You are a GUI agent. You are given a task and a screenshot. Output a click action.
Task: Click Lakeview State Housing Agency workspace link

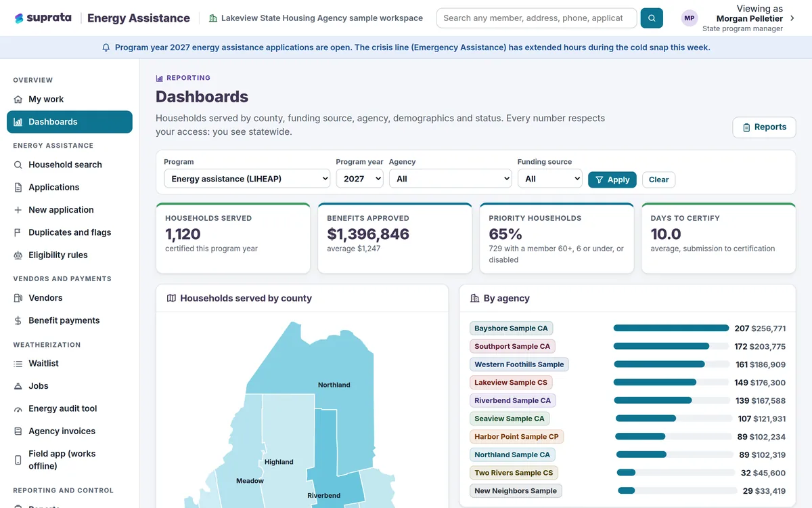click(x=316, y=18)
